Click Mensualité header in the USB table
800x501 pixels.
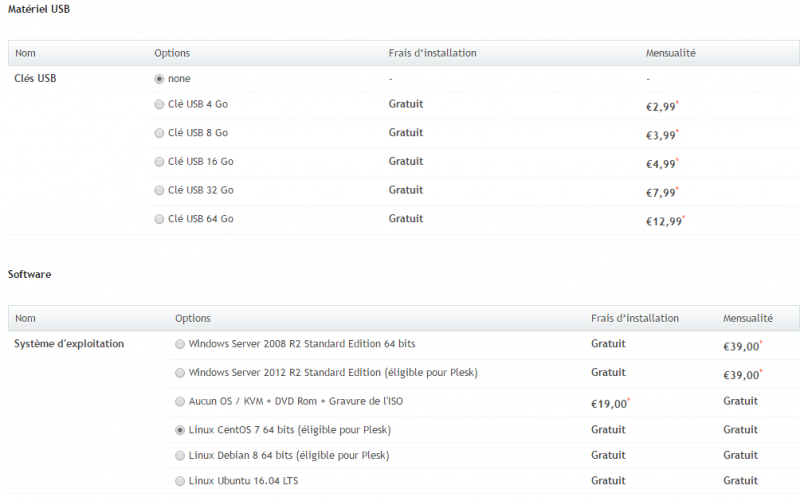pos(670,53)
